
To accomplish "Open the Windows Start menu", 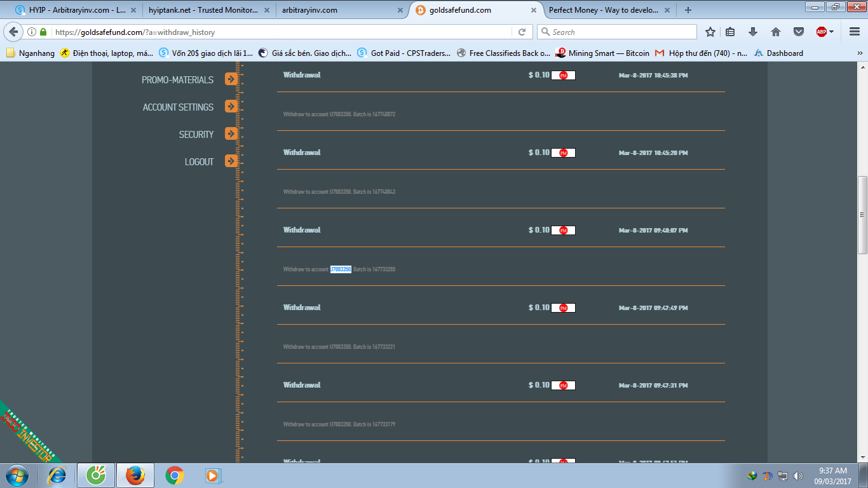I will (17, 475).
